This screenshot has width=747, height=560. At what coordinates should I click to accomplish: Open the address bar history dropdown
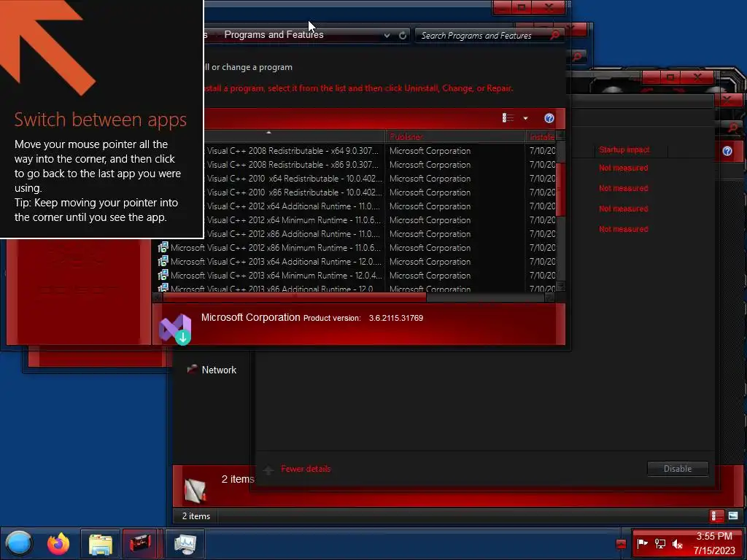tap(387, 35)
